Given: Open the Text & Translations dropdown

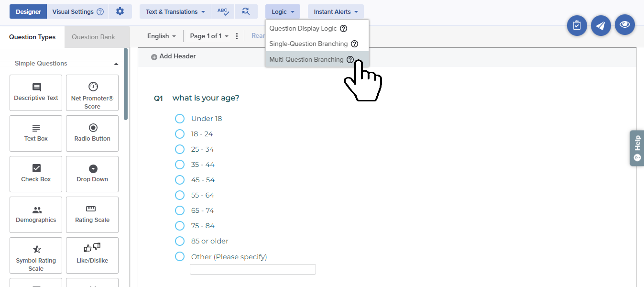Looking at the screenshot, I should [x=175, y=11].
